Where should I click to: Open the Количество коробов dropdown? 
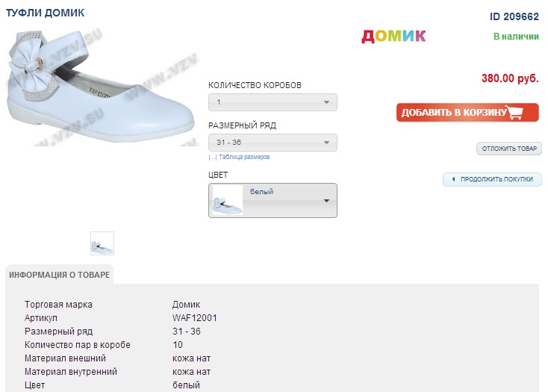coord(273,102)
